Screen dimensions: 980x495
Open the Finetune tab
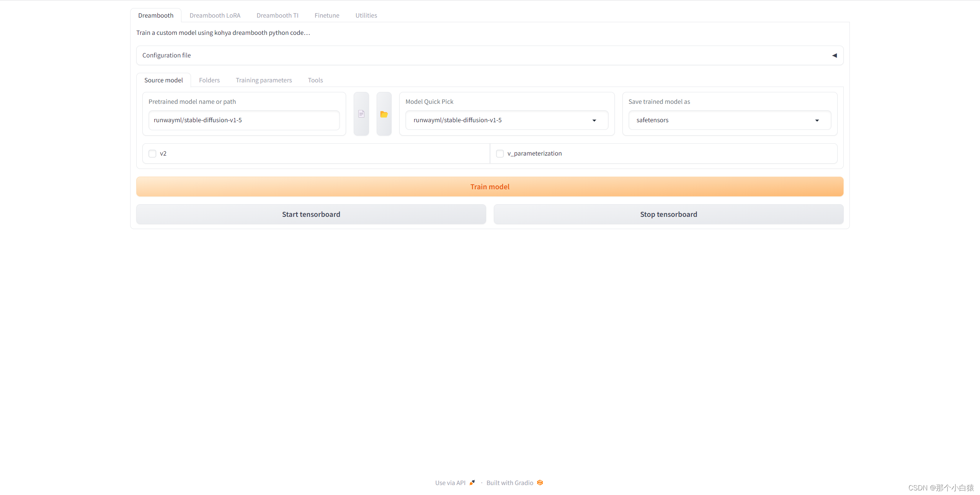[327, 15]
